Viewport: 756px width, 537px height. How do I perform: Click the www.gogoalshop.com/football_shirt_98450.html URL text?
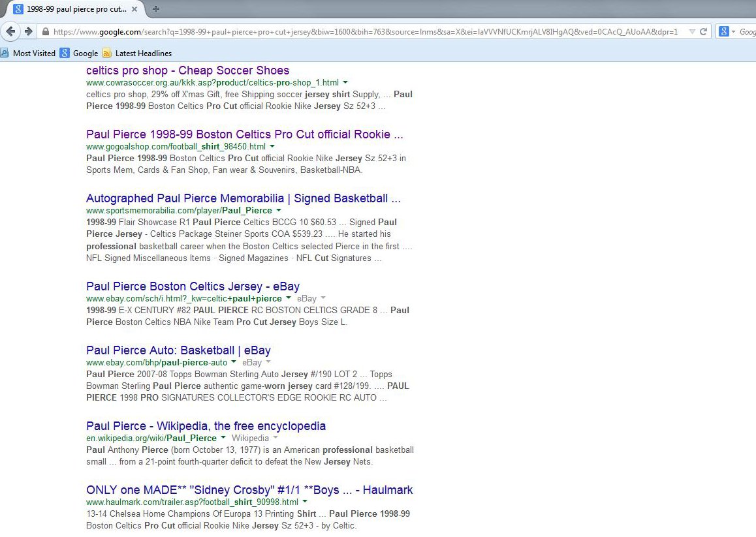pos(176,147)
